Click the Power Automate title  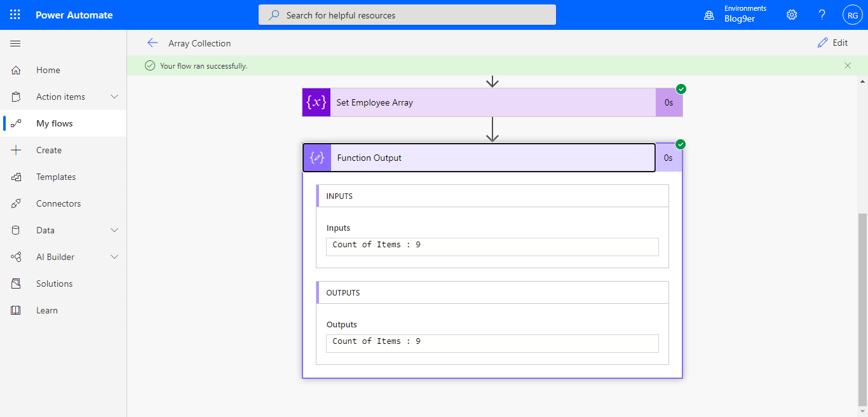tap(74, 15)
